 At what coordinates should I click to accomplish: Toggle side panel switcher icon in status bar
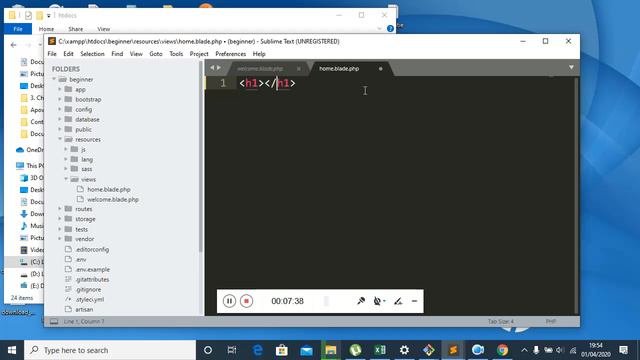54,322
